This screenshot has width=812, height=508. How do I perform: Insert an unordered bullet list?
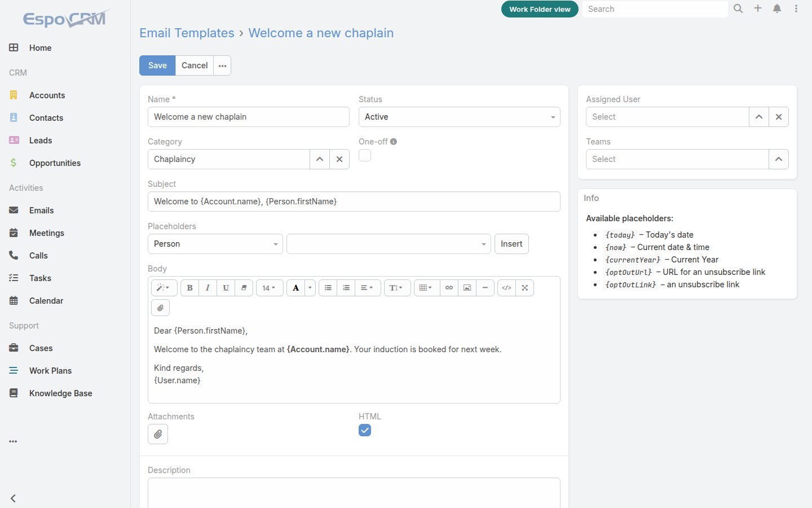click(328, 288)
